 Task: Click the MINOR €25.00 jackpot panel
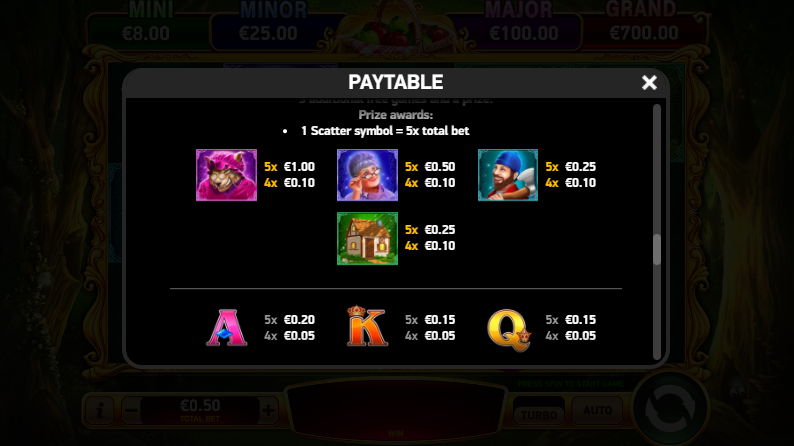point(268,26)
